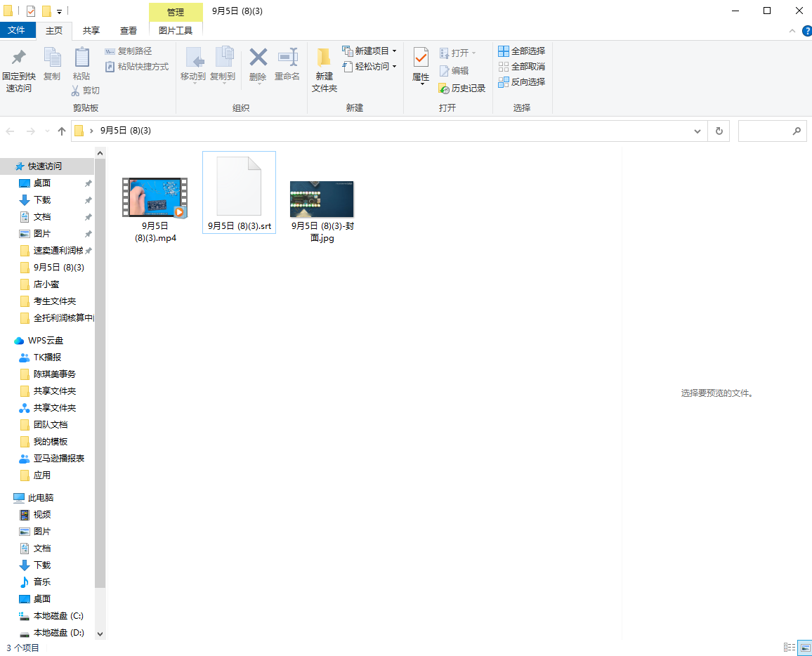Image resolution: width=812 pixels, height=656 pixels.
Task: Click Pin to Quick access (固定到快速访问) icon
Action: (x=19, y=57)
